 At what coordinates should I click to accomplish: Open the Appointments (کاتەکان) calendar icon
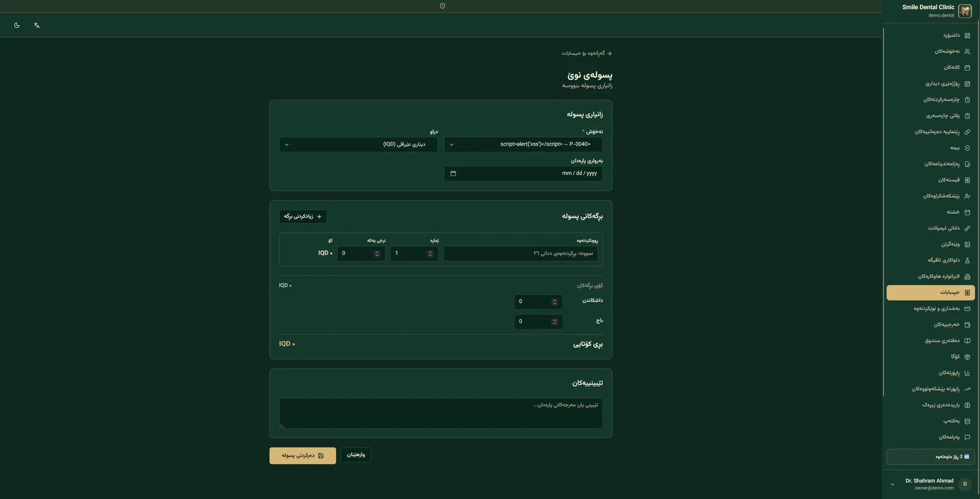(968, 67)
